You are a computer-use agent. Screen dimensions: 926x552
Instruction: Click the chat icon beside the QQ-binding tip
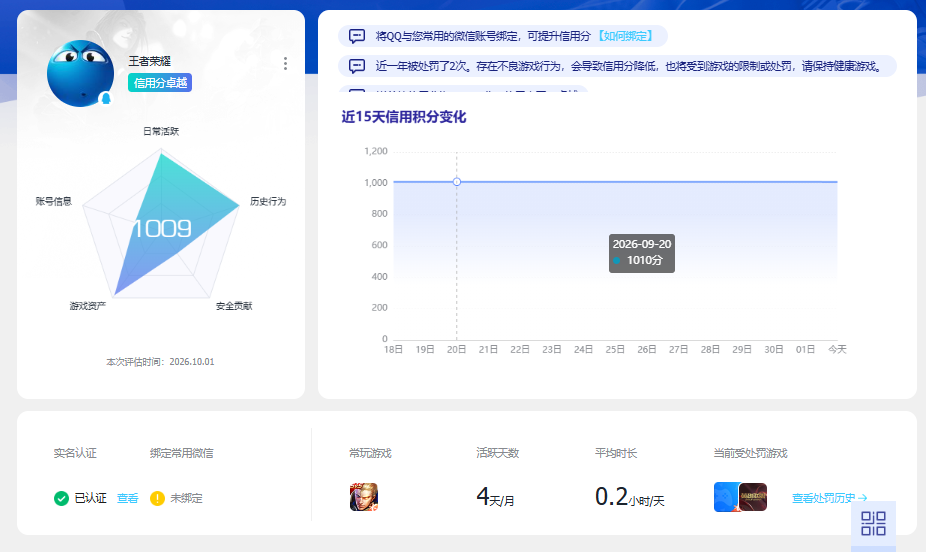point(357,36)
